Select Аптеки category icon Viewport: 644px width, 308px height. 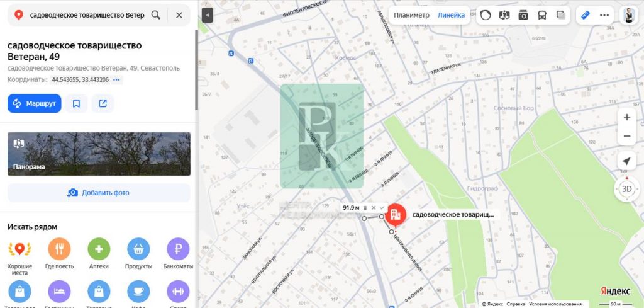pyautogui.click(x=99, y=249)
